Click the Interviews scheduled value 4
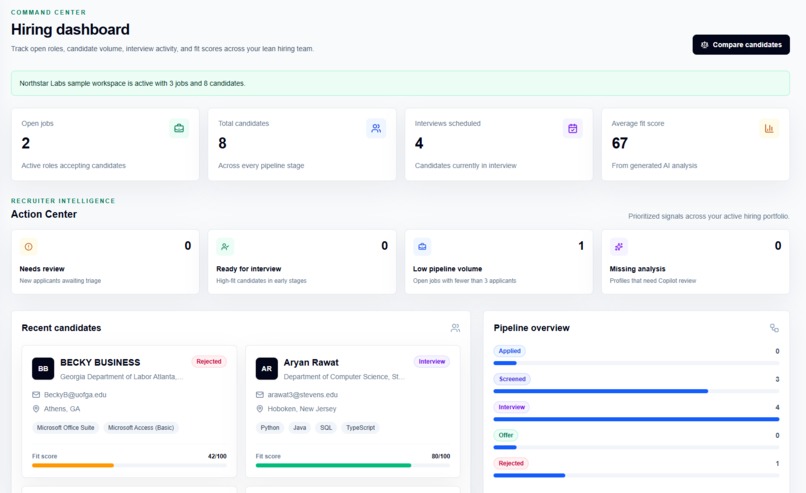The image size is (806, 493). [419, 143]
